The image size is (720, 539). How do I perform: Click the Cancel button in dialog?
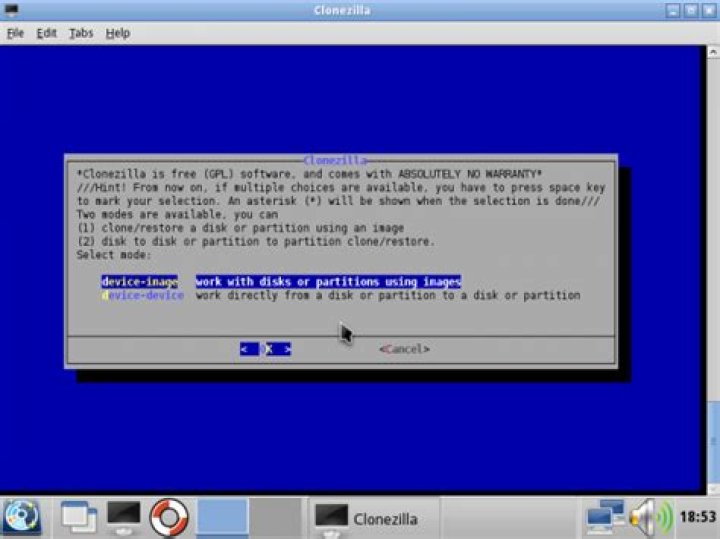point(405,349)
